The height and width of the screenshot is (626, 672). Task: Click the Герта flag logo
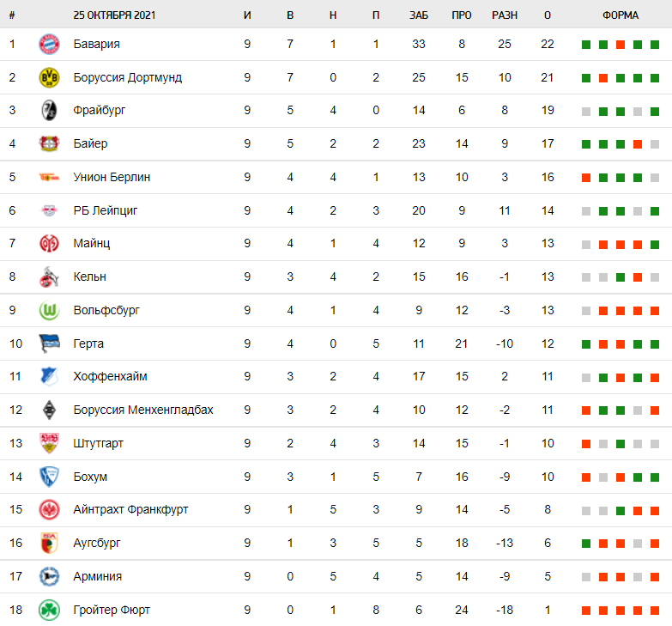click(x=49, y=343)
